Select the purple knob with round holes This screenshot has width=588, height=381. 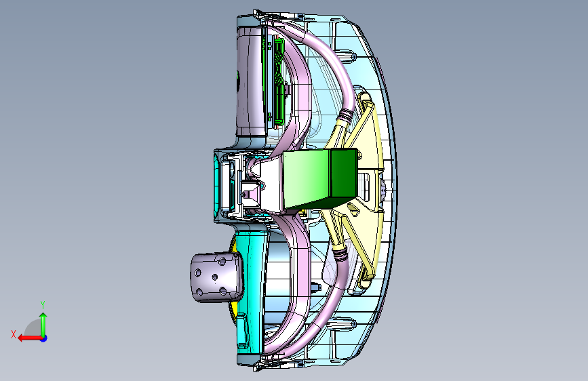(x=216, y=277)
